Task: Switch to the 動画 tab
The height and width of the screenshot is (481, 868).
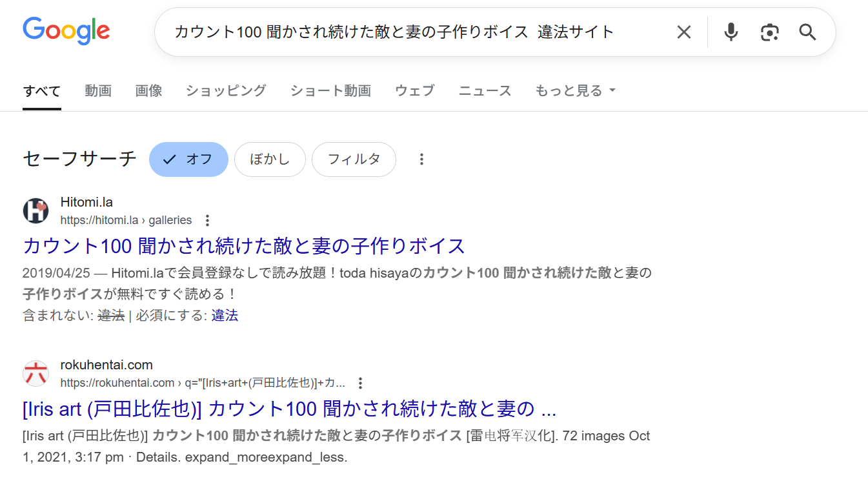Action: [x=98, y=90]
